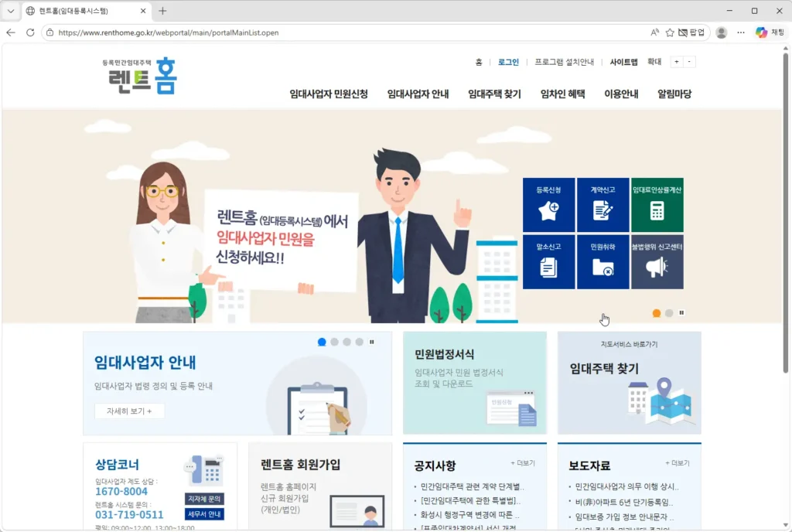Open notice [민간임대주택에 관한 특별법]
This screenshot has width=792, height=532.
point(470,501)
